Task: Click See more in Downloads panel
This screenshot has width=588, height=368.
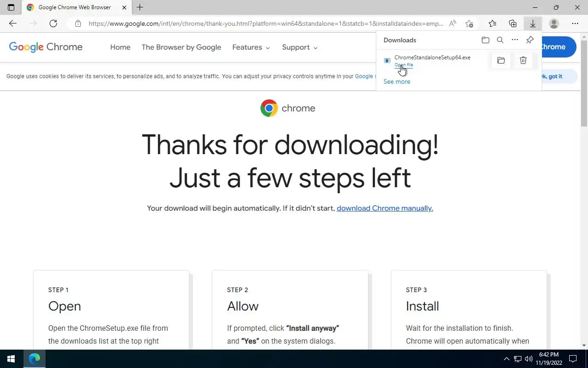Action: (397, 81)
